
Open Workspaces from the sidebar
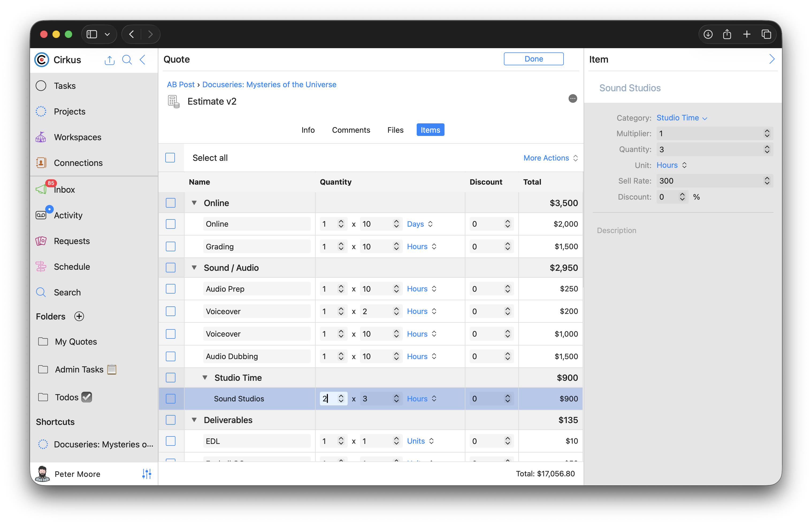(77, 137)
